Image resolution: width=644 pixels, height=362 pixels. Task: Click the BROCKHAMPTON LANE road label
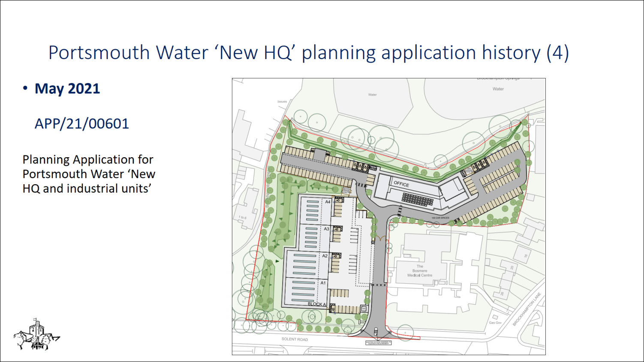pos(527,309)
